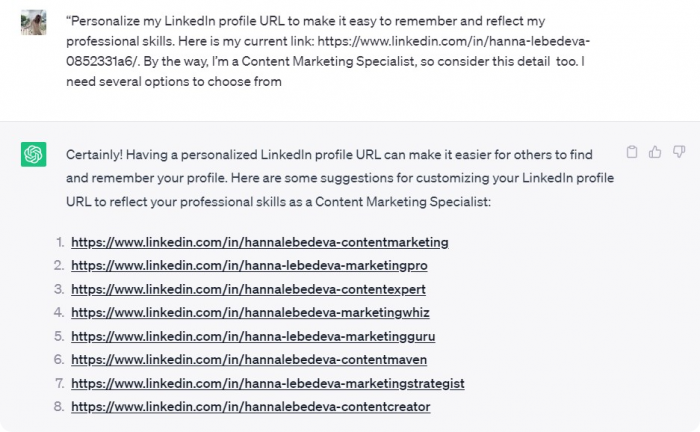Click the 'Certainly!' response paragraph

tap(340, 178)
